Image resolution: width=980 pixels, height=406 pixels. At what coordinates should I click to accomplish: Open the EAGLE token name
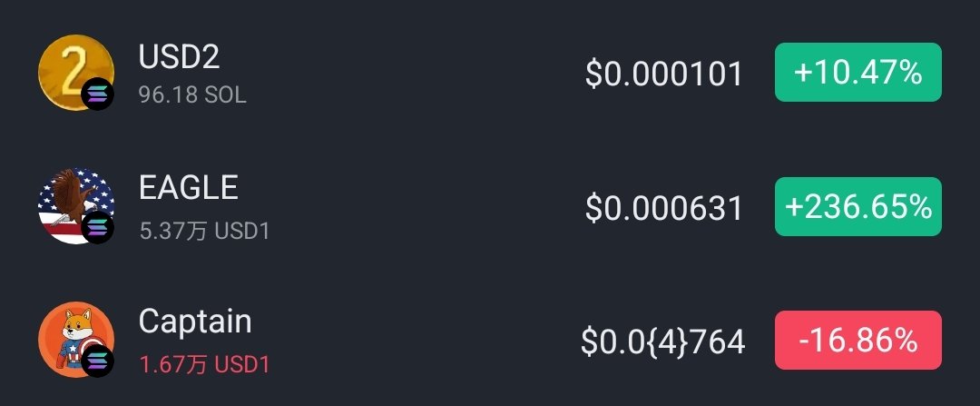click(x=188, y=188)
